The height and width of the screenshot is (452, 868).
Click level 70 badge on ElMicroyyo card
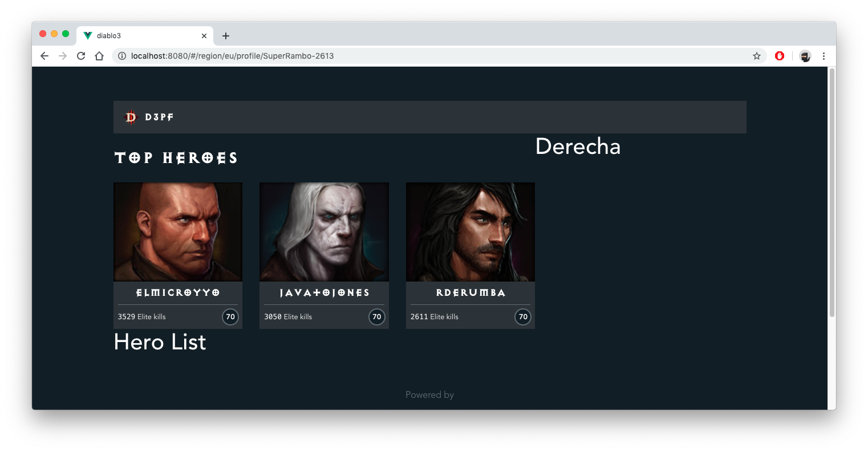click(230, 317)
